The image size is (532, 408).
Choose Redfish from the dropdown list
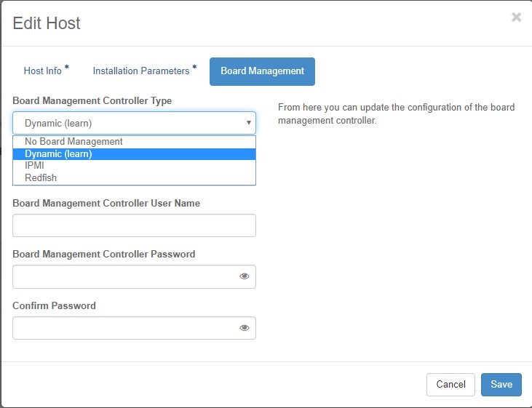[x=41, y=177]
